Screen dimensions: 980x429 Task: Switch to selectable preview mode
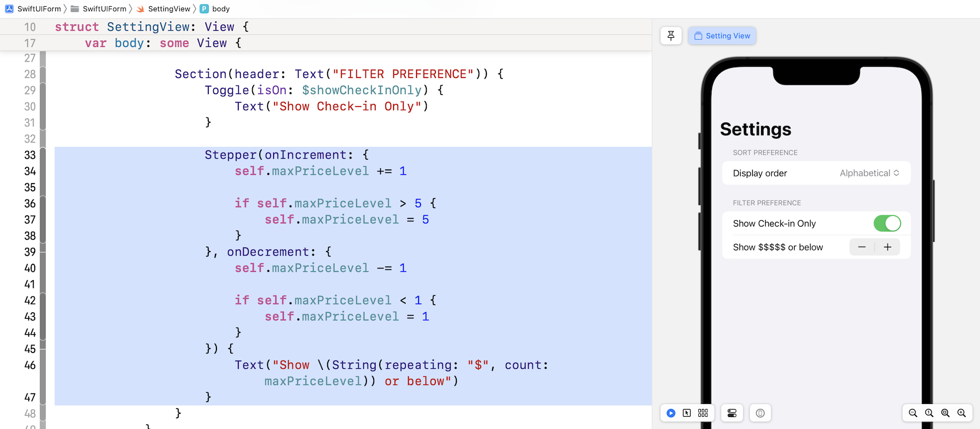click(687, 413)
